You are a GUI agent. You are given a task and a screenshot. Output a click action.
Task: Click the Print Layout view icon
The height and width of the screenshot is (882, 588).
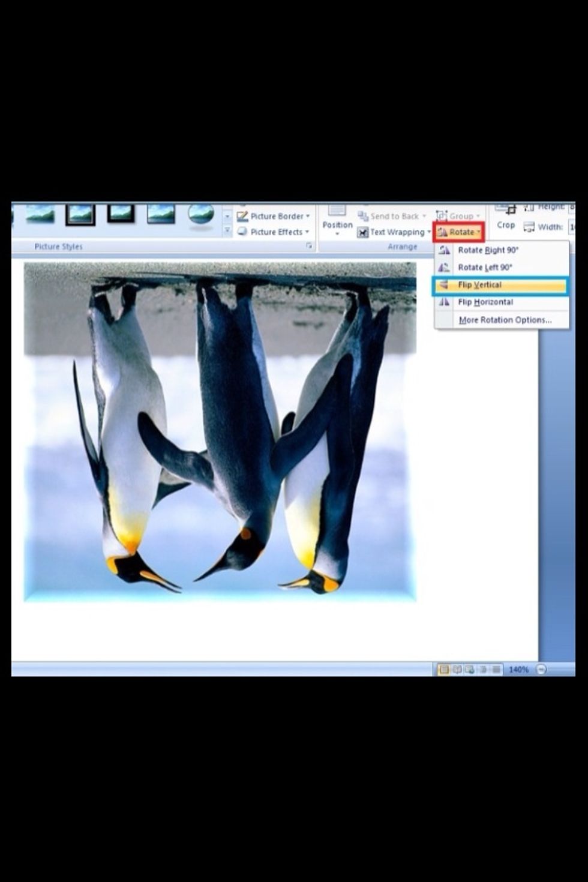click(x=443, y=669)
